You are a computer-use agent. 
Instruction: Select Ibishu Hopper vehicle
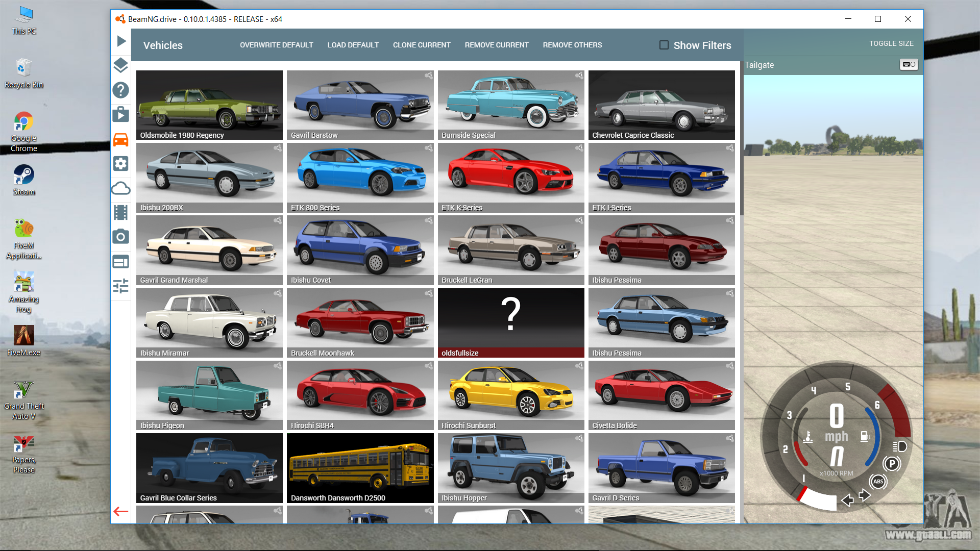511,468
